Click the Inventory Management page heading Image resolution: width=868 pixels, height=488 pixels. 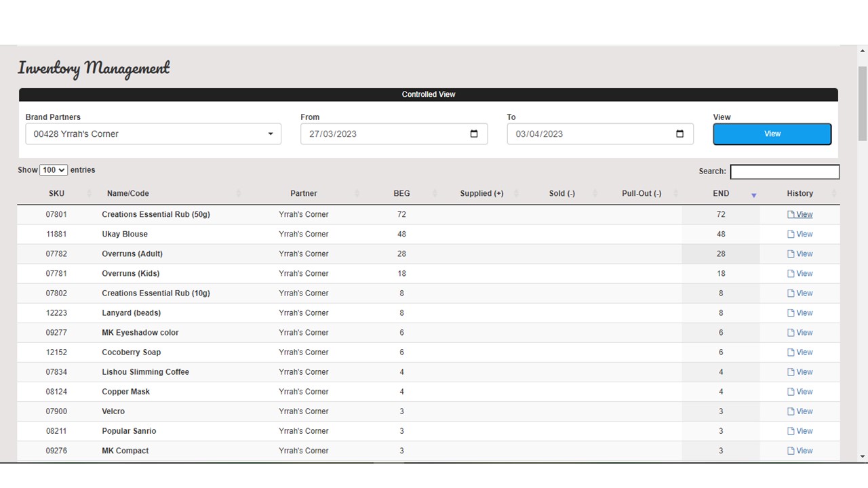tap(94, 68)
